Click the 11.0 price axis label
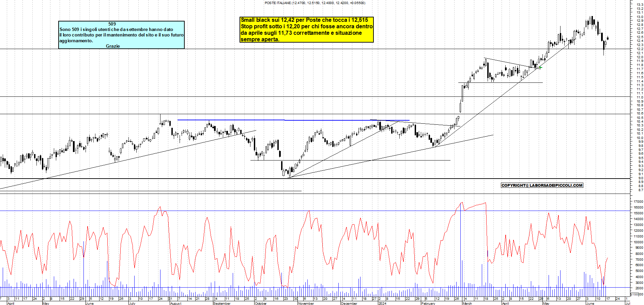This screenshot has height=305, width=644. (640, 97)
